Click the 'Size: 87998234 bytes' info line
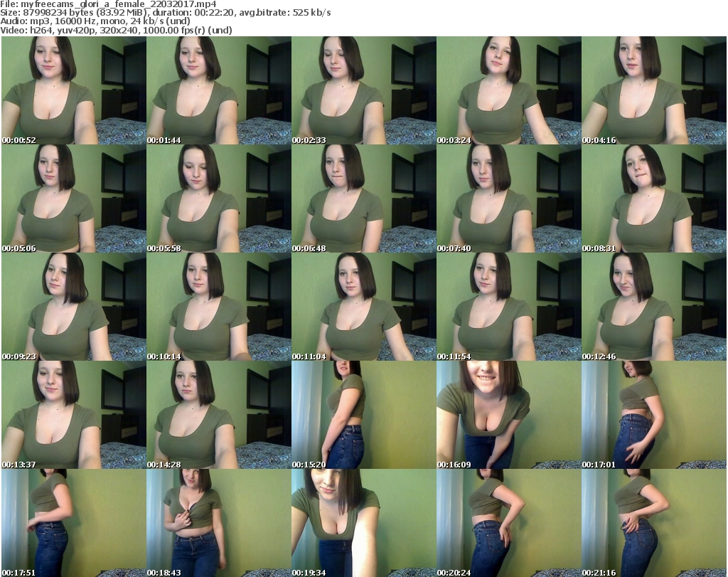Screen dimensions: 728x577 [x=165, y=13]
